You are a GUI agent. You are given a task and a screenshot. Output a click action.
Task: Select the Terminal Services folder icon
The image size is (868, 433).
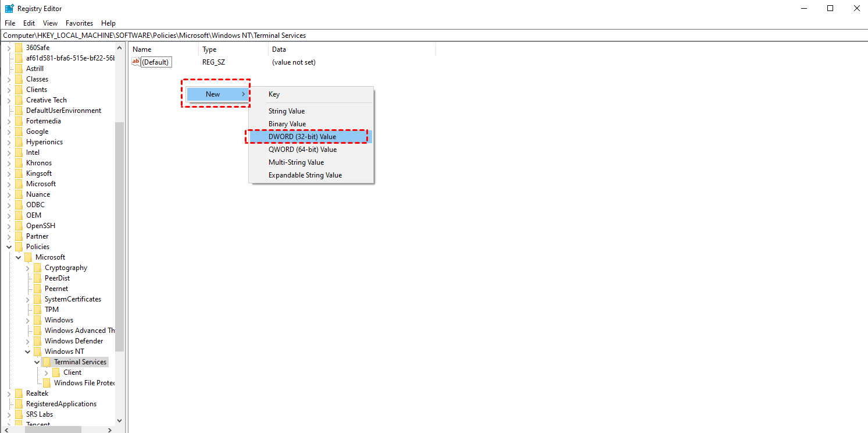[47, 362]
